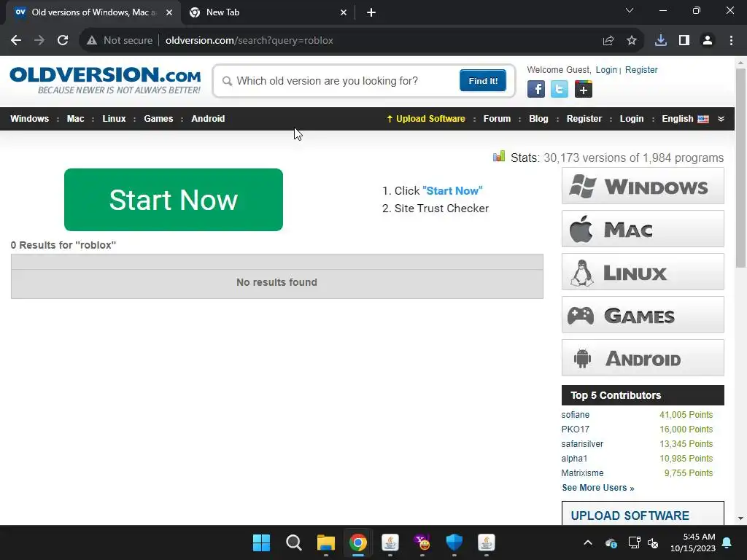Open the Android sidebar category button
The image size is (747, 560).
coord(643,358)
